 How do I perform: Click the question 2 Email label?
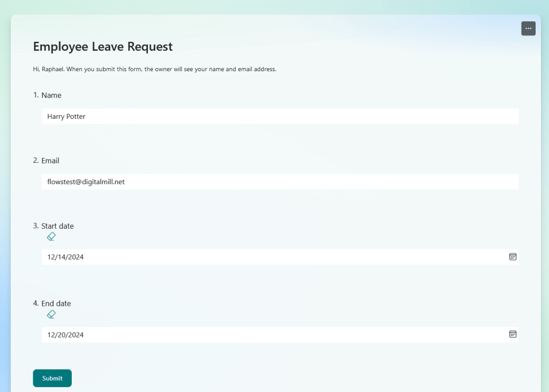50,160
